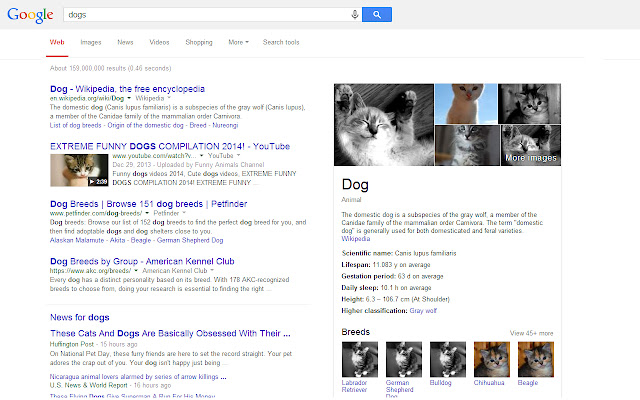
Task: Open the top-right knowledge panel image
Action: [x=529, y=104]
